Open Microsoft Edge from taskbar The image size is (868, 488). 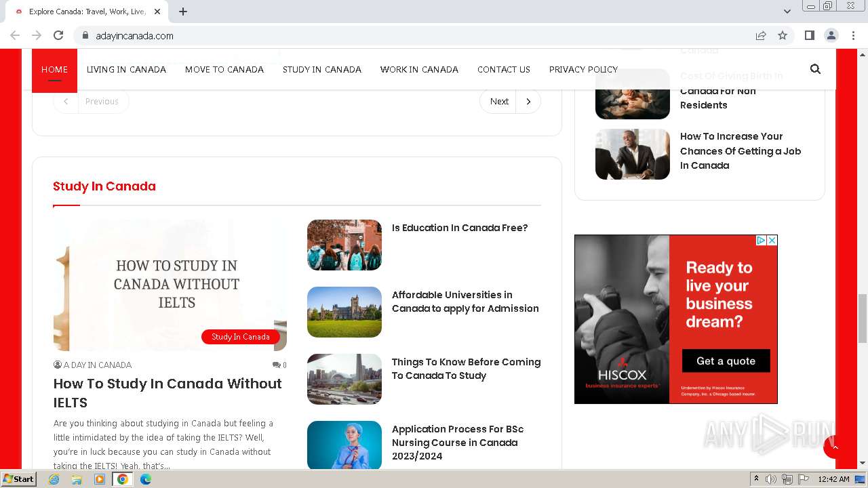click(x=146, y=479)
